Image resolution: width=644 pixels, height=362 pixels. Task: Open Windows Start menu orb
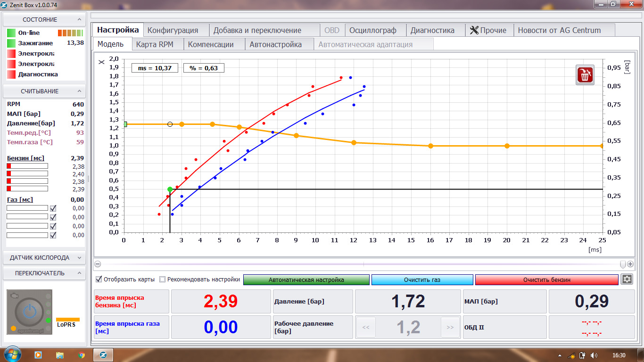12,354
